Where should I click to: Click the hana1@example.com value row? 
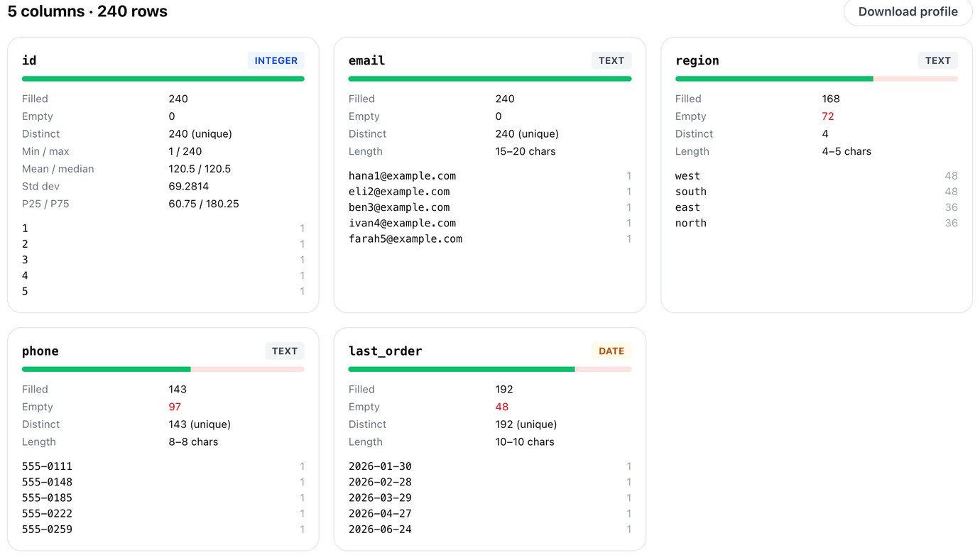[x=490, y=176]
